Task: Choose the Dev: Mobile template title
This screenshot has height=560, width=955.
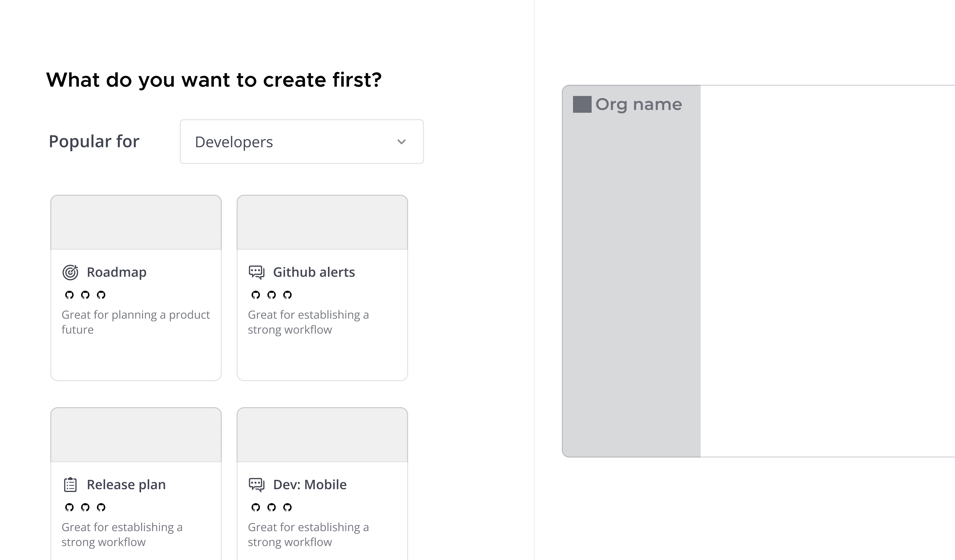Action: (310, 485)
